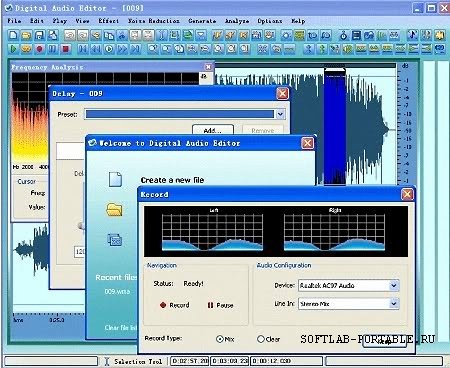Viewport: 450px width, 368px height.
Task: Click the Selection Tool status bar entry
Action: point(133,361)
